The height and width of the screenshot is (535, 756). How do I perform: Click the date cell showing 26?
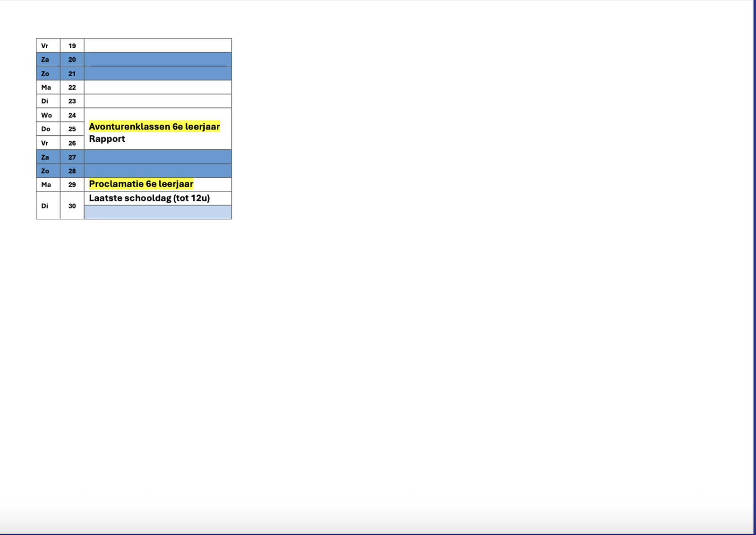coord(72,143)
